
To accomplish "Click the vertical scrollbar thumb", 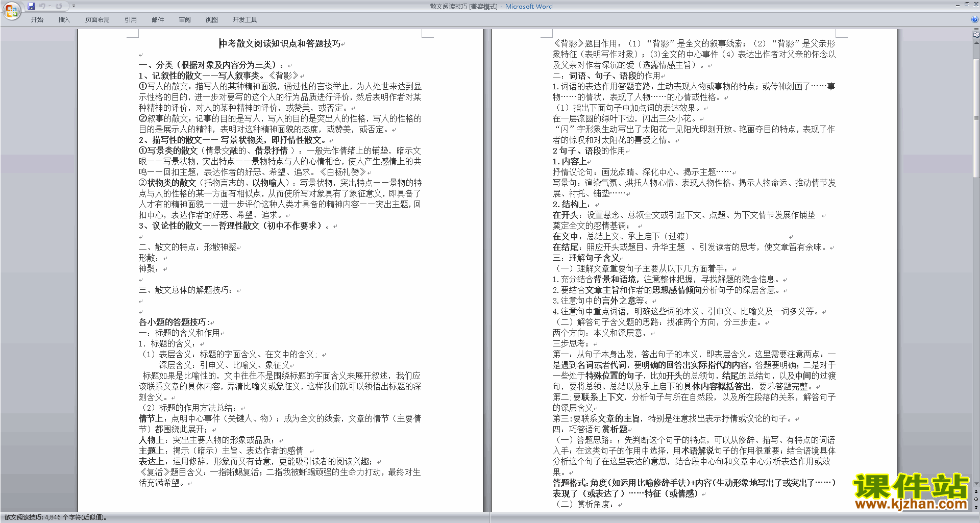I will click(x=976, y=118).
